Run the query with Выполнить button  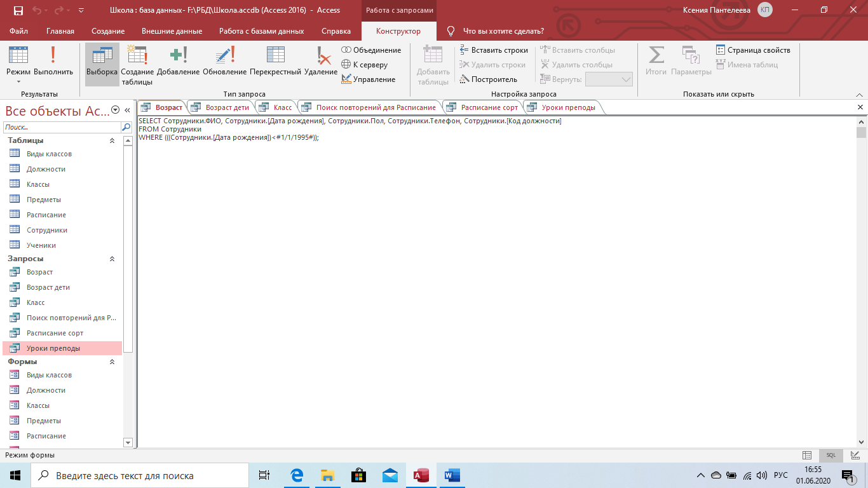(x=53, y=62)
